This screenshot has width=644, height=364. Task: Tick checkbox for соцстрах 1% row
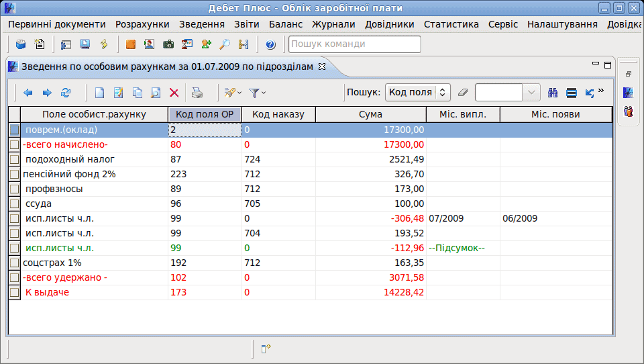point(14,263)
